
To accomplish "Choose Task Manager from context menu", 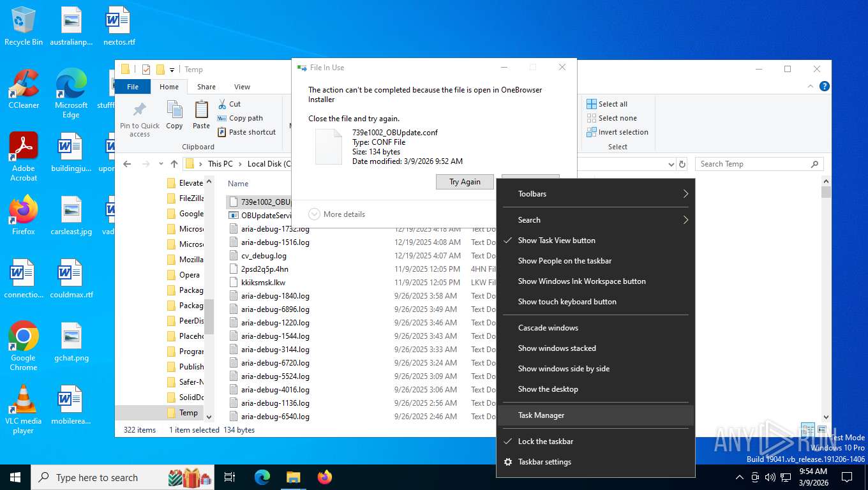I will [x=595, y=415].
